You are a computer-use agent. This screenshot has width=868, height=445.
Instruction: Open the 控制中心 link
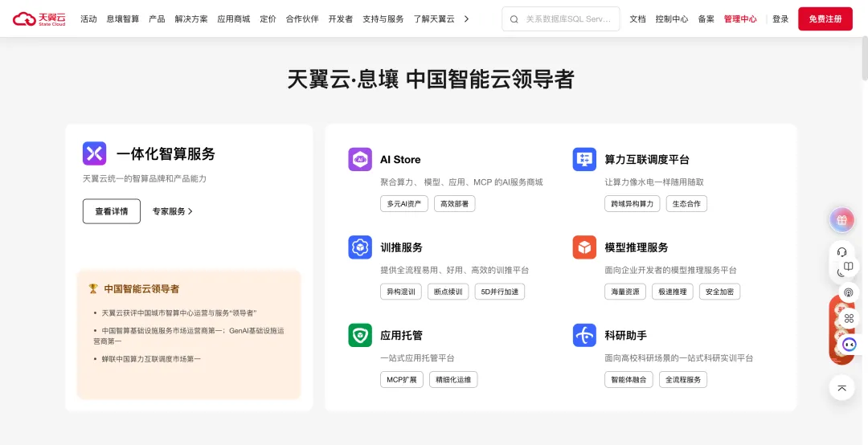pyautogui.click(x=672, y=18)
